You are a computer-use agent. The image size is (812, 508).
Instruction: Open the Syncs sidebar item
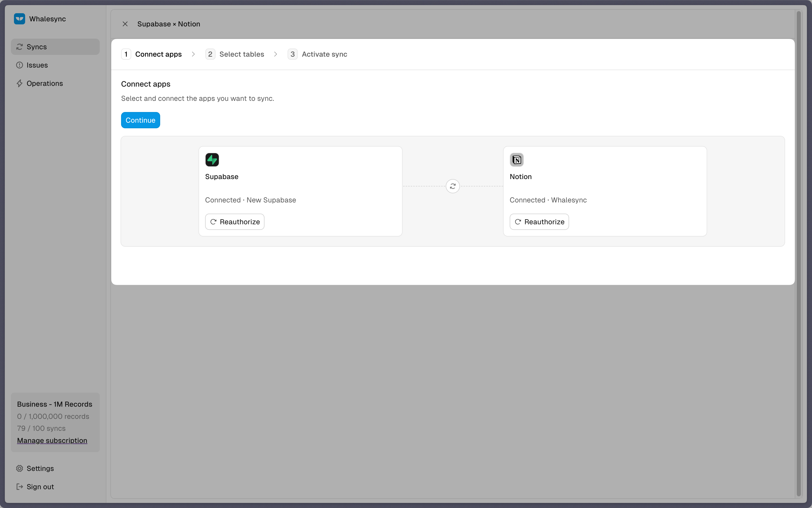(x=55, y=47)
